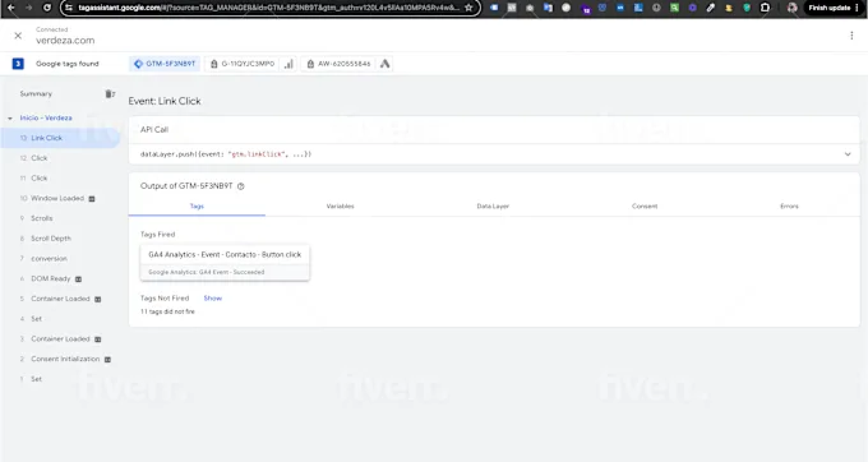This screenshot has height=462, width=868.
Task: Open the Consent tab
Action: click(644, 206)
